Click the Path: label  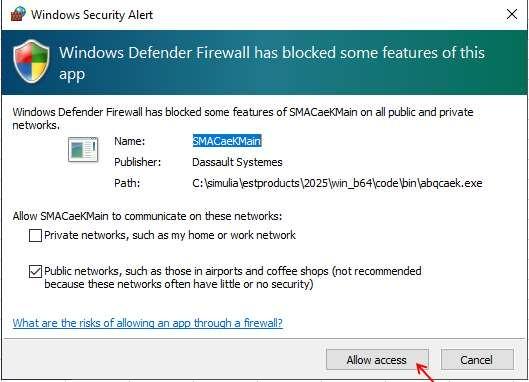[x=127, y=183]
